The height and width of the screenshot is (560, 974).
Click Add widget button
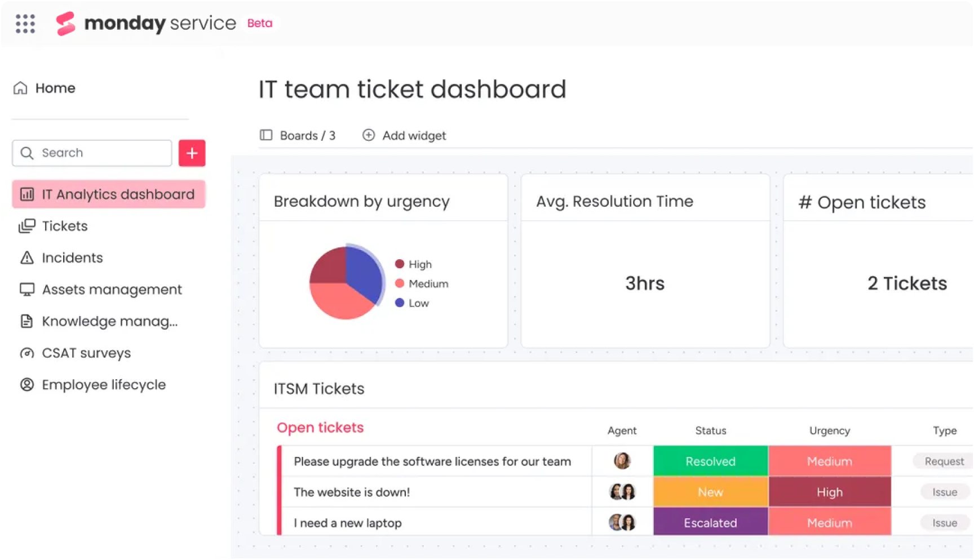pyautogui.click(x=404, y=136)
